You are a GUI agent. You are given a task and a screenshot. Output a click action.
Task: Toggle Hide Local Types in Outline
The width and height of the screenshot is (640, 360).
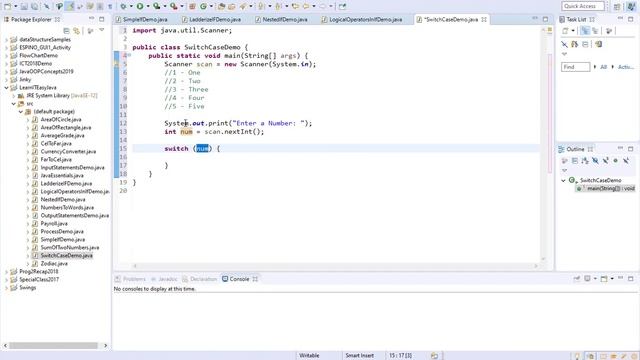[x=626, y=161]
